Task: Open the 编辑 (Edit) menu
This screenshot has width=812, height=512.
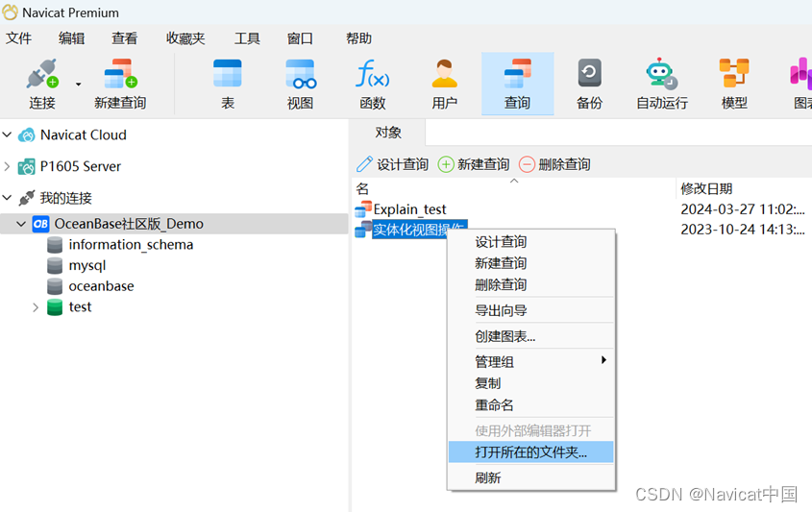Action: (71, 38)
